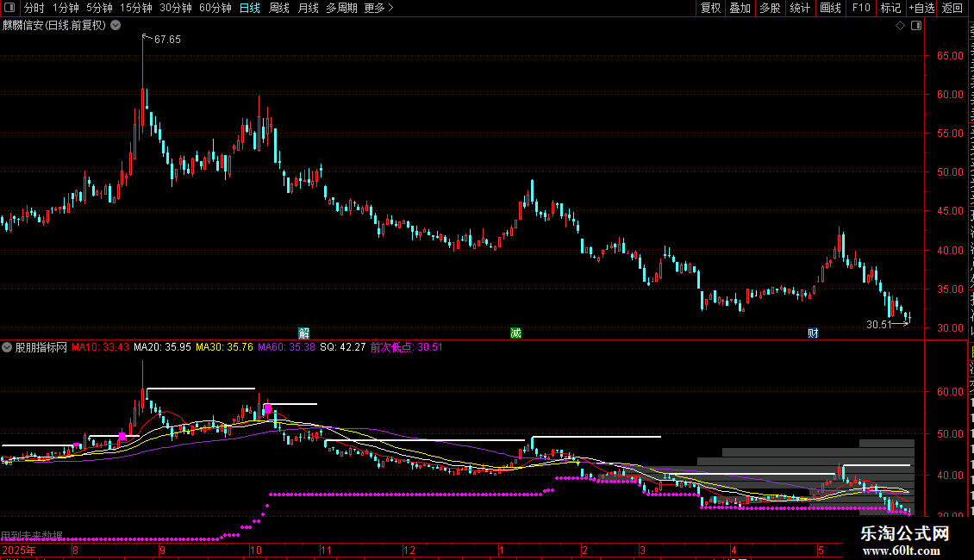The height and width of the screenshot is (560, 974).
Task: Select the 5分钟 period
Action: coord(99,8)
